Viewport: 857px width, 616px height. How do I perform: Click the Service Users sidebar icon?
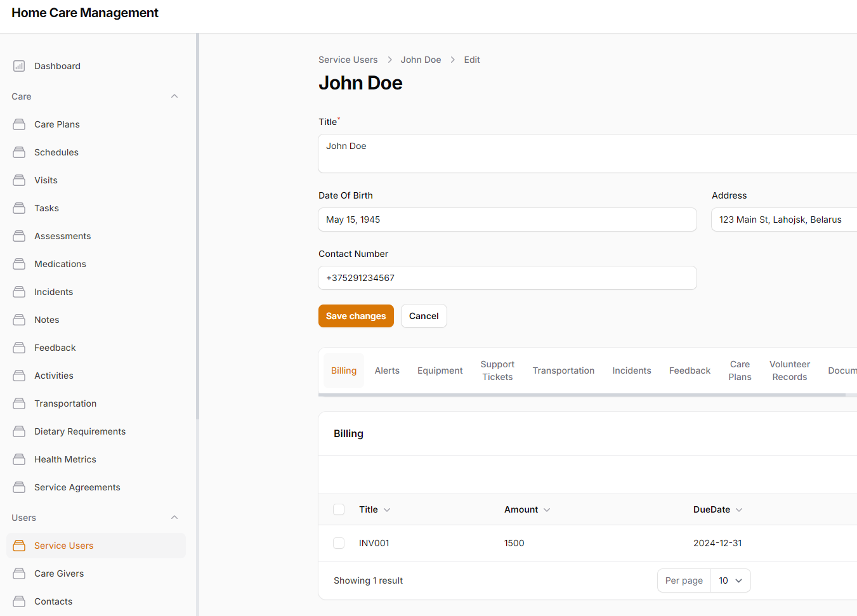[20, 546]
